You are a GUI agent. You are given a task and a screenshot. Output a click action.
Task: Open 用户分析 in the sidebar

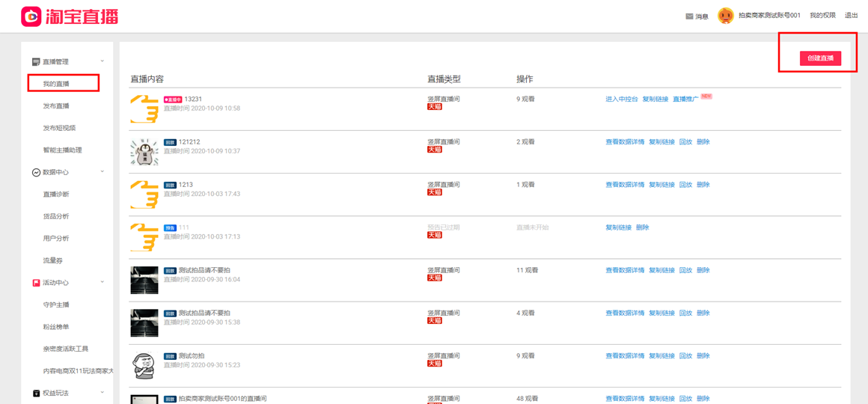56,239
